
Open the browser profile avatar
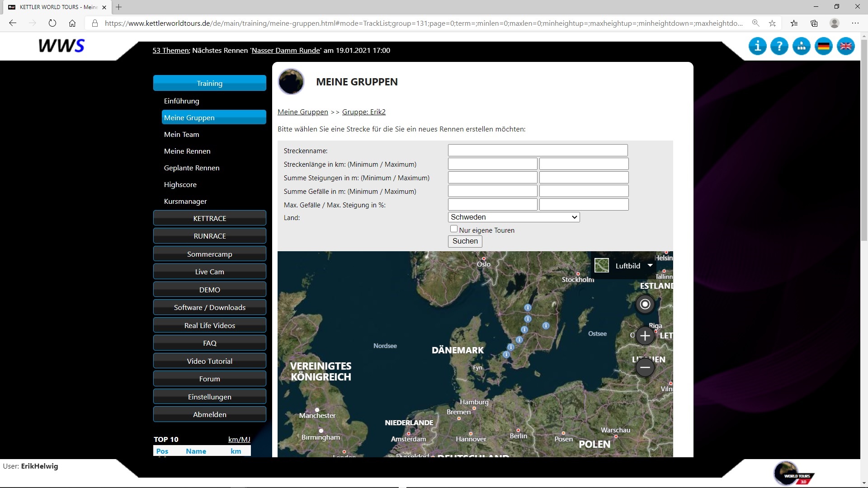point(835,23)
